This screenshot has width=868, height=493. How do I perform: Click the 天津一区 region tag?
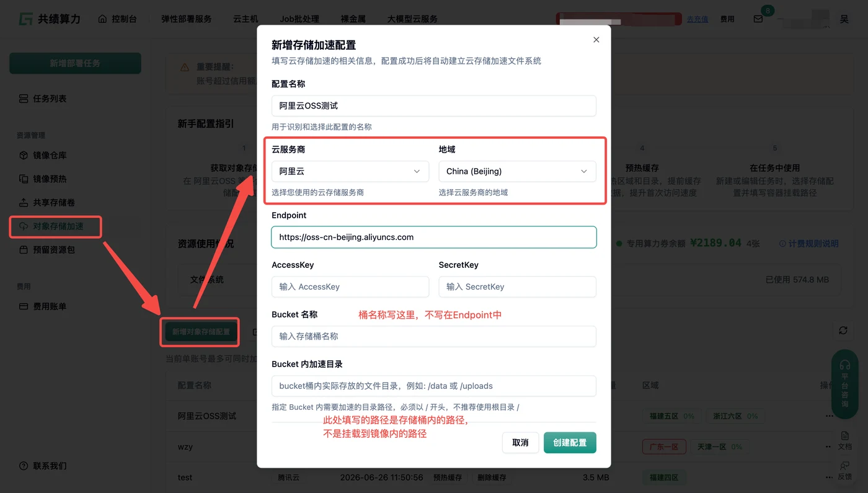(x=719, y=447)
